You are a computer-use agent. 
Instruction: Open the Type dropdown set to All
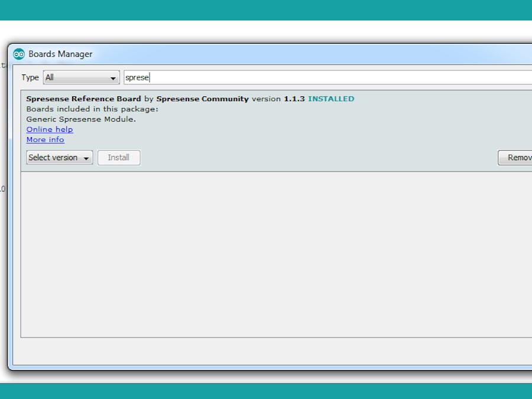[81, 77]
